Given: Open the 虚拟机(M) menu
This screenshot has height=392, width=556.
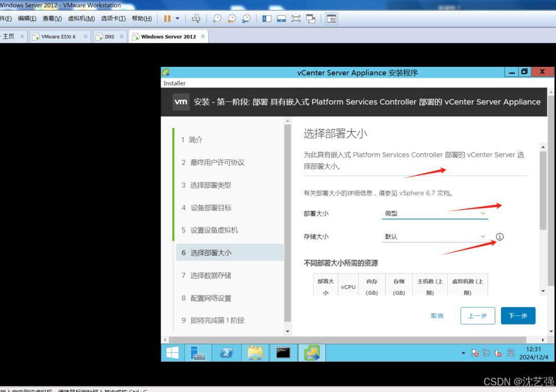Looking at the screenshot, I should point(81,19).
